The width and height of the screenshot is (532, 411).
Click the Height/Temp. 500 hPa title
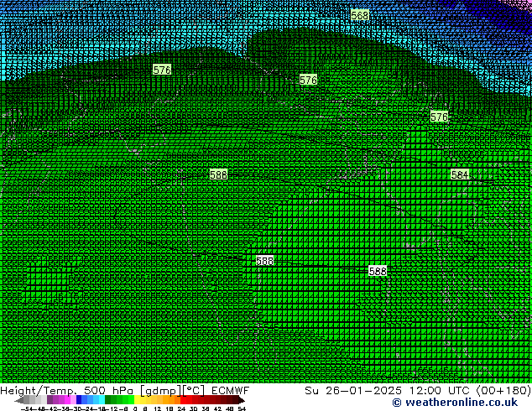[x=66, y=391]
